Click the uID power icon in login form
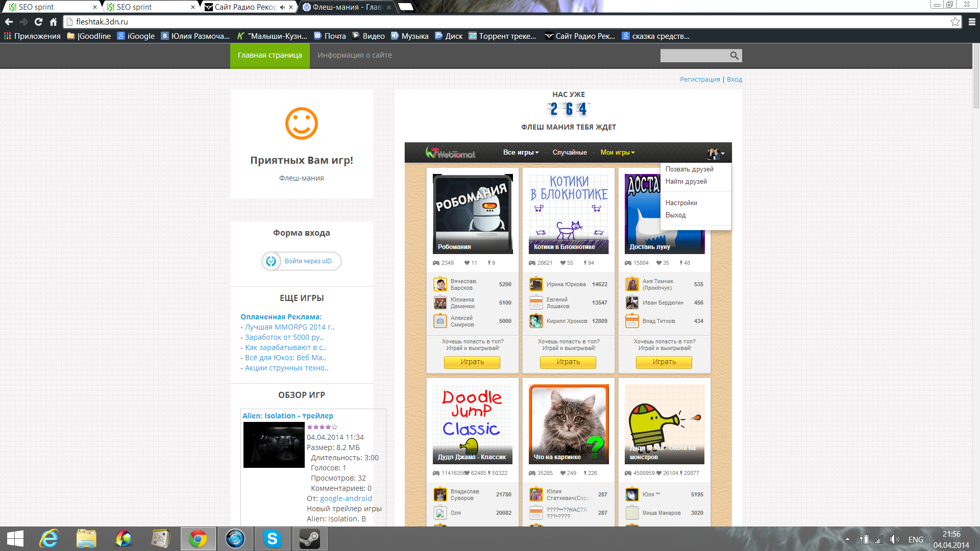980x551 pixels. tap(271, 261)
